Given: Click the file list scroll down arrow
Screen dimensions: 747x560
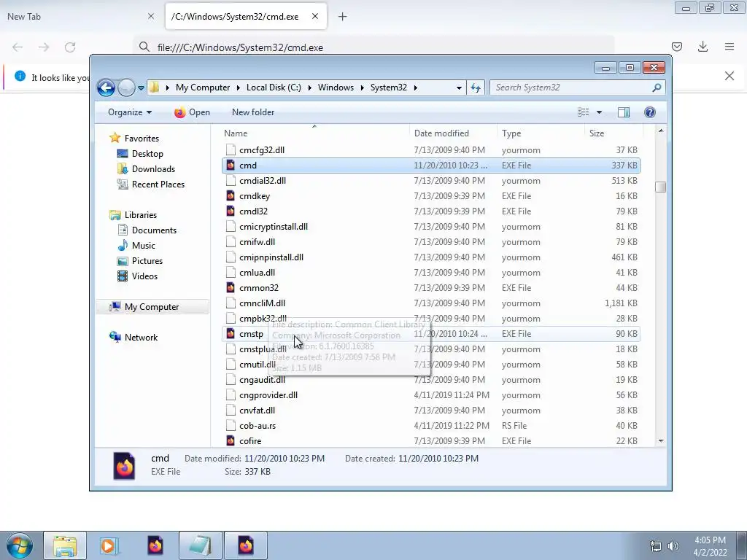Looking at the screenshot, I should pyautogui.click(x=660, y=441).
